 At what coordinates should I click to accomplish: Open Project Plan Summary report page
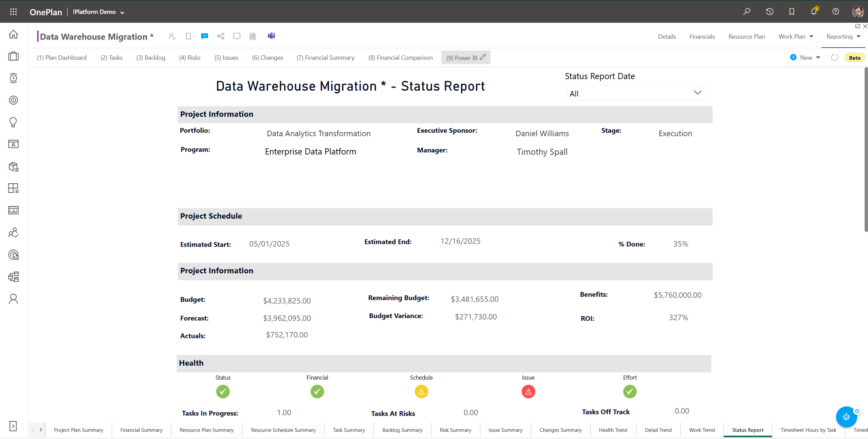[x=78, y=430]
